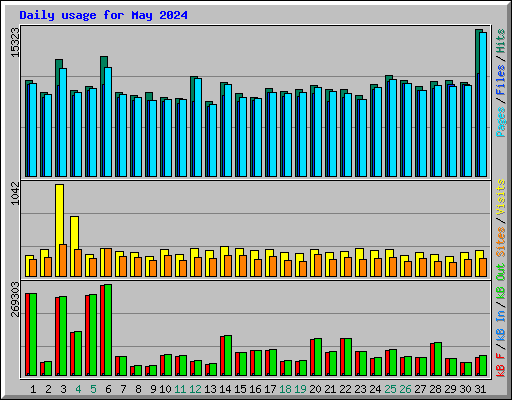The image size is (512, 400).
Task: Click the kB F legend label
Action: pos(501,365)
